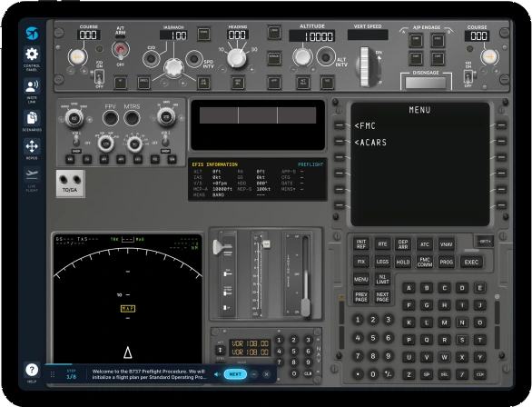Click the A/P DISENGAGE bar
Viewport: 532px width, 407px height.
coord(426,83)
